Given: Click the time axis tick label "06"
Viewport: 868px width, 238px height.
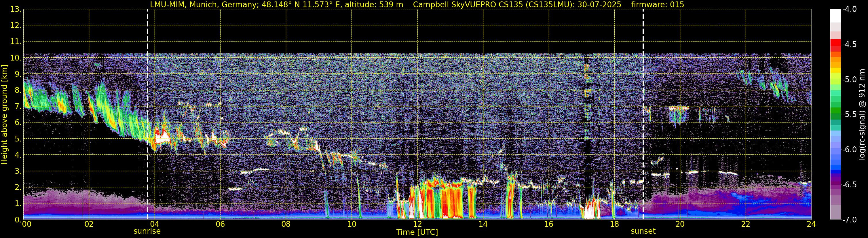Looking at the screenshot, I should (x=220, y=224).
